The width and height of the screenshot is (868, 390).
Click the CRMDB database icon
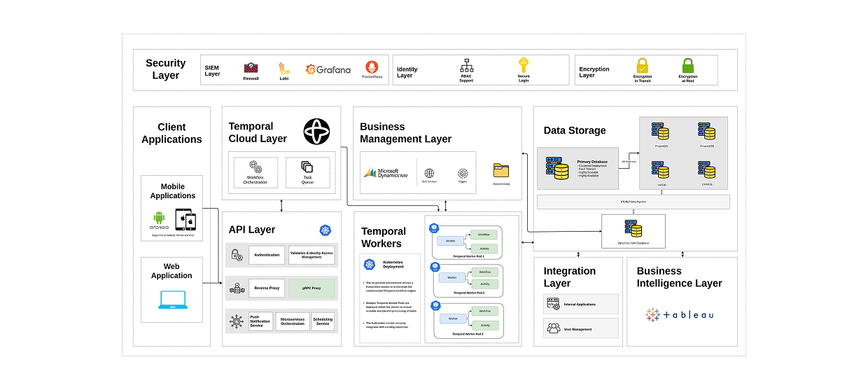[x=706, y=170]
